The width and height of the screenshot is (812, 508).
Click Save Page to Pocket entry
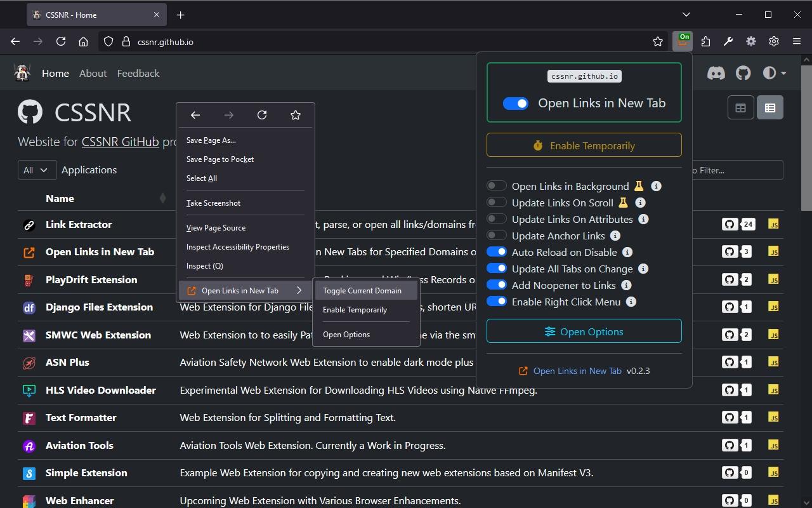pyautogui.click(x=220, y=159)
